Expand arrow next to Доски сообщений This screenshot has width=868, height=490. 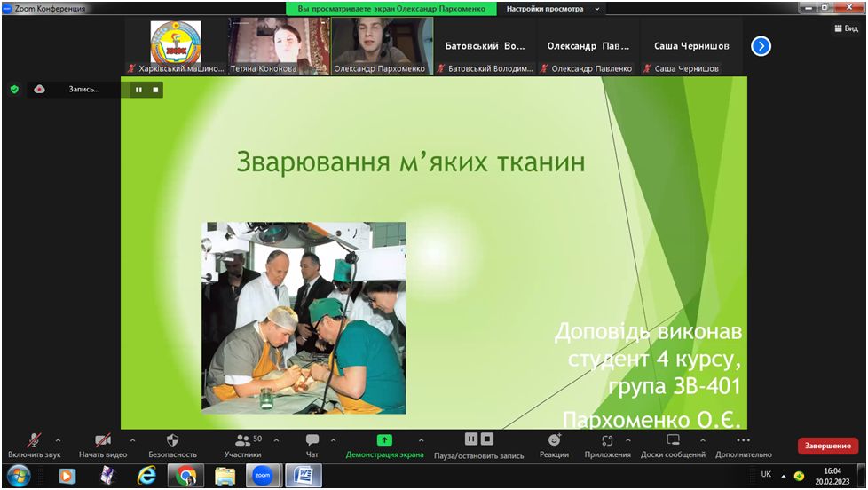[703, 440]
